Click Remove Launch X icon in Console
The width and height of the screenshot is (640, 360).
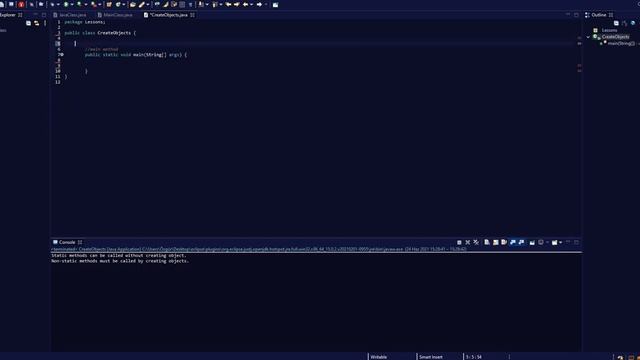pos(468,242)
